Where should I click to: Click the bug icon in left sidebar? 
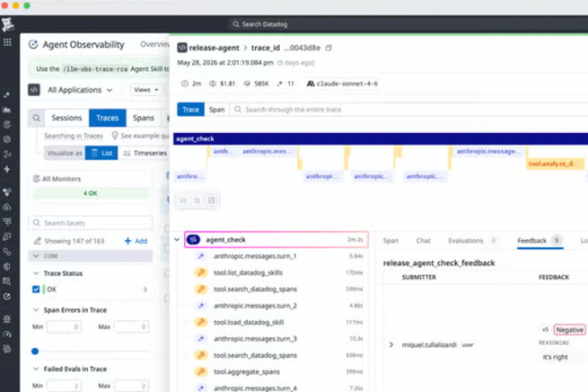click(x=6, y=320)
